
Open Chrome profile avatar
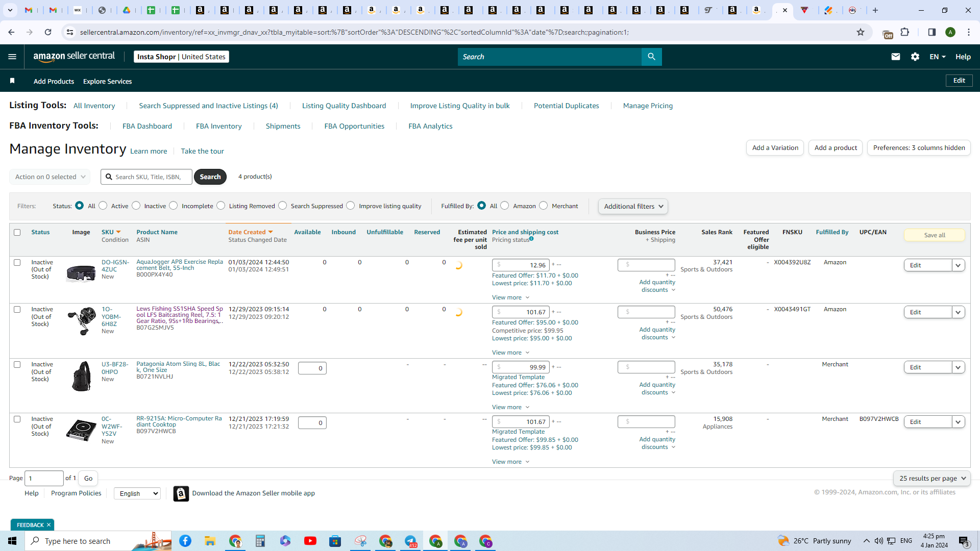(x=950, y=32)
